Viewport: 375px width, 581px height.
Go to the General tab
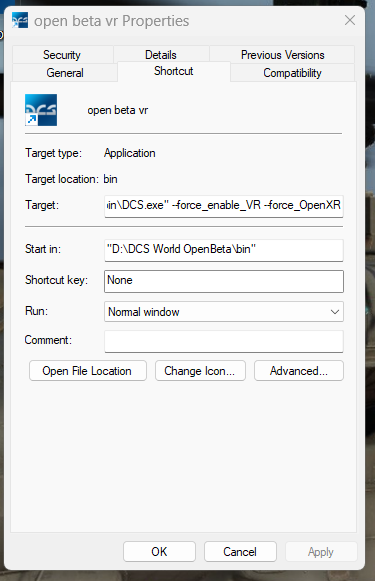(x=65, y=73)
